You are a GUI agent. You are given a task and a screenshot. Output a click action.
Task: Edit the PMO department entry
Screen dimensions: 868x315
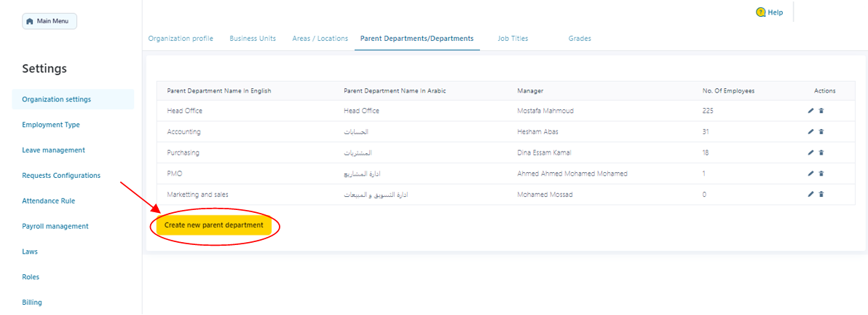tap(811, 174)
